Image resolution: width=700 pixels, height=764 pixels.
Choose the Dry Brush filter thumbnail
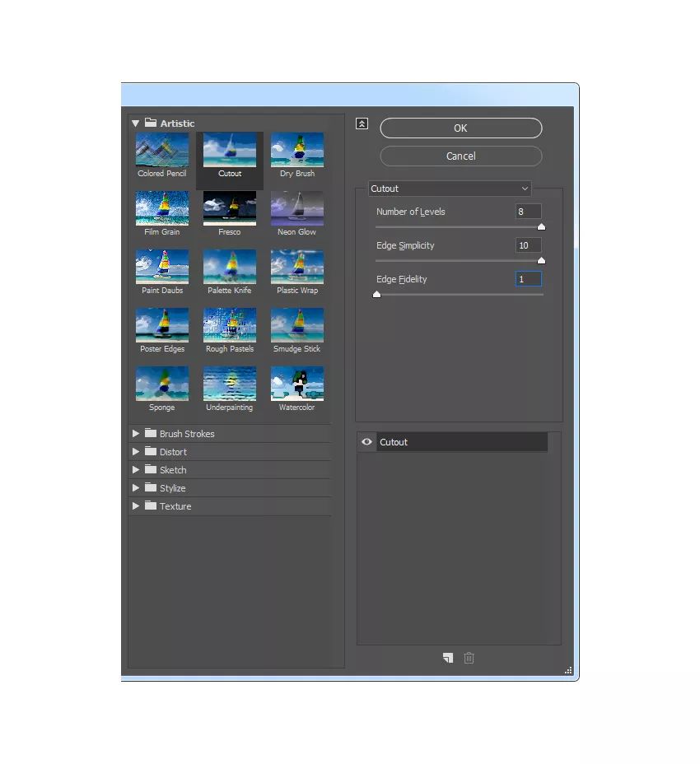297,150
